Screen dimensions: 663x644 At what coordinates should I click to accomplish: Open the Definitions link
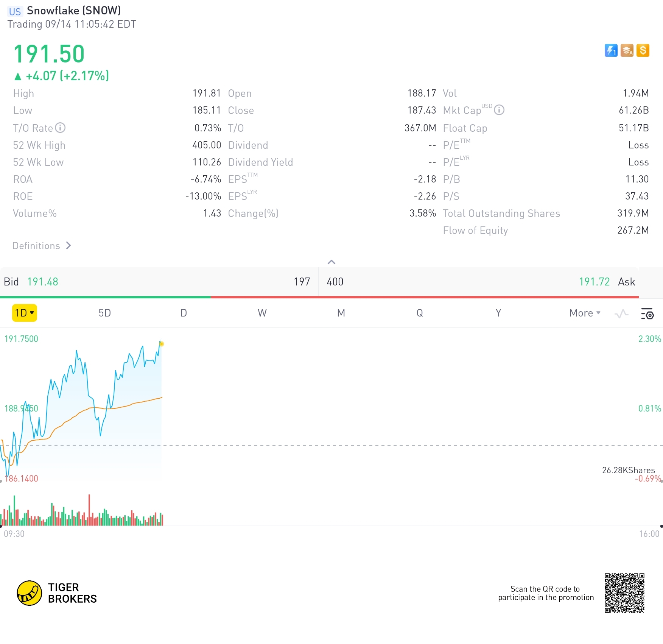tap(42, 246)
